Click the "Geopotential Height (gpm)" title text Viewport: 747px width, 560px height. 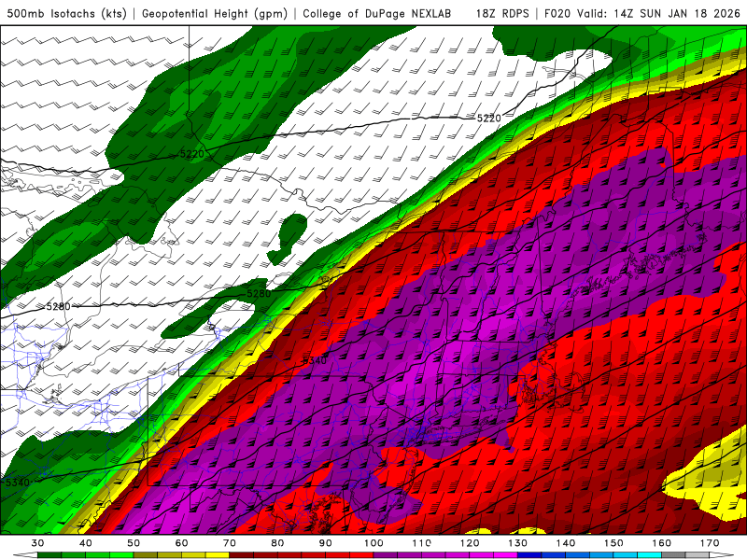(x=215, y=13)
